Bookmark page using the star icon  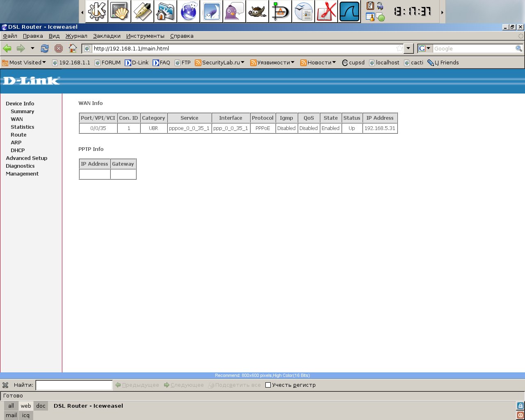click(x=399, y=48)
